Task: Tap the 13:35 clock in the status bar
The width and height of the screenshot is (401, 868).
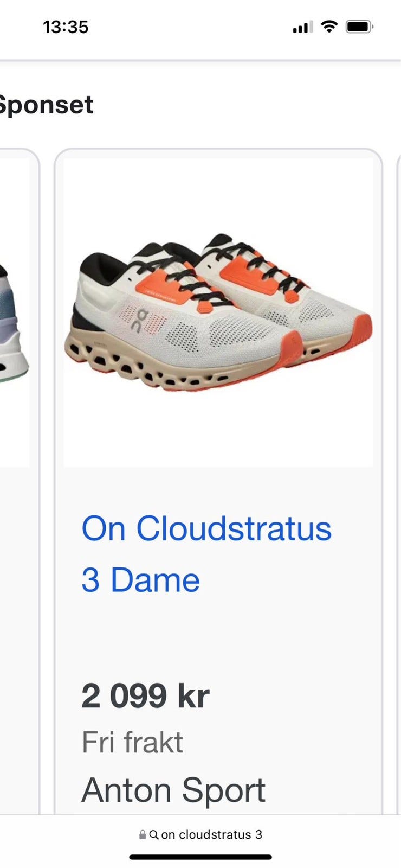Action: [66, 27]
